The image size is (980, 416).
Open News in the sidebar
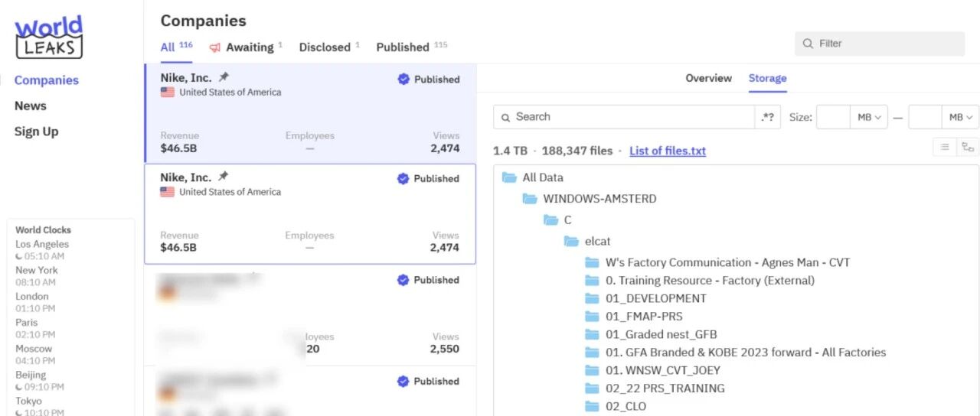(31, 106)
